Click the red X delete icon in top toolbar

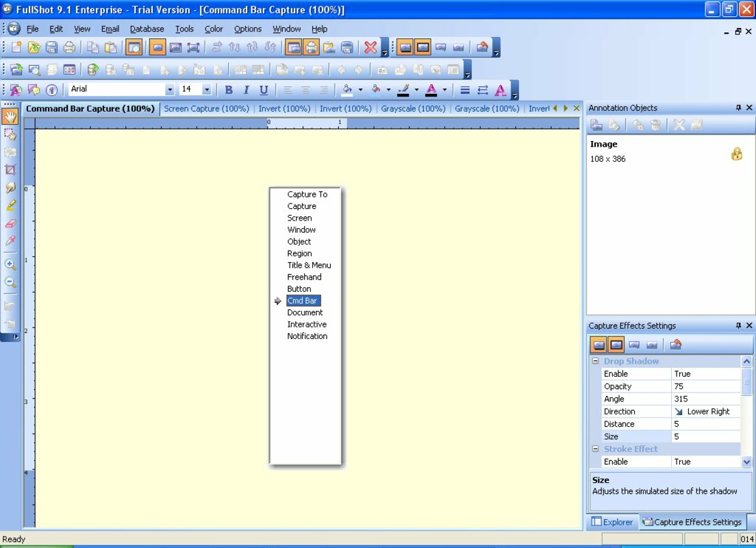[370, 47]
